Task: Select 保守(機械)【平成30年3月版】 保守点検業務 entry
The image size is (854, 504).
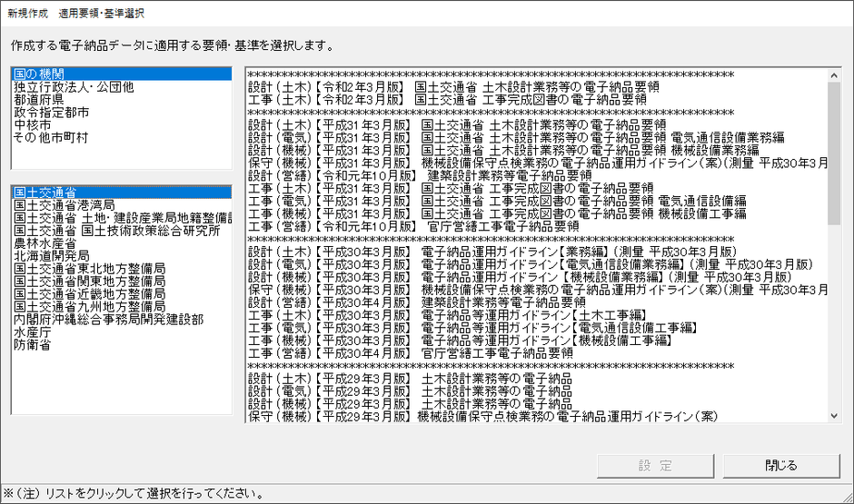Action: click(x=538, y=290)
